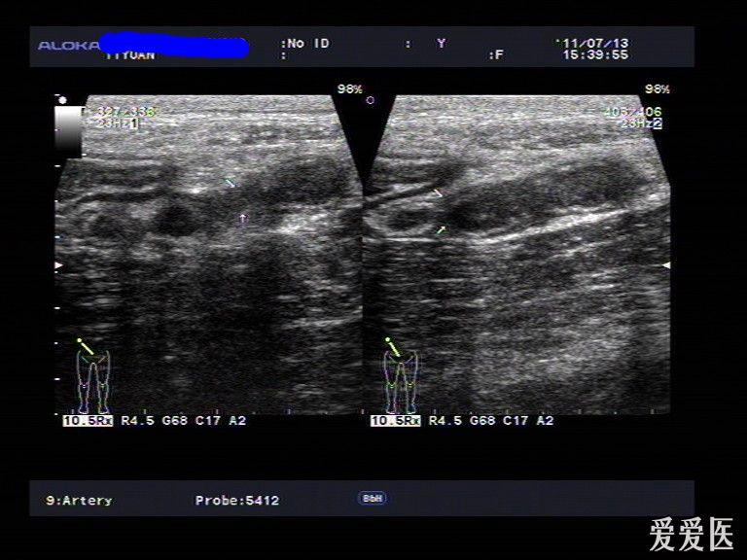Select the white upward arrow in left image

click(242, 219)
